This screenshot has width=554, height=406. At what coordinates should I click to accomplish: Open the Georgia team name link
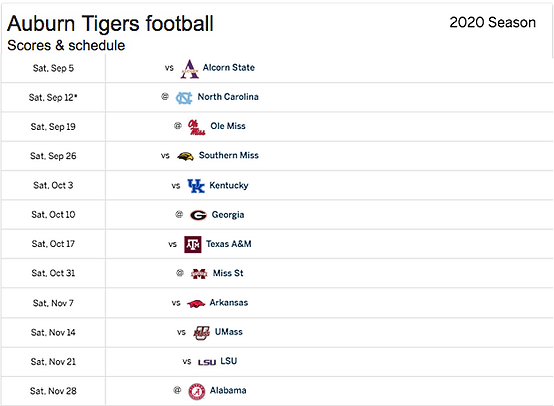tap(228, 215)
